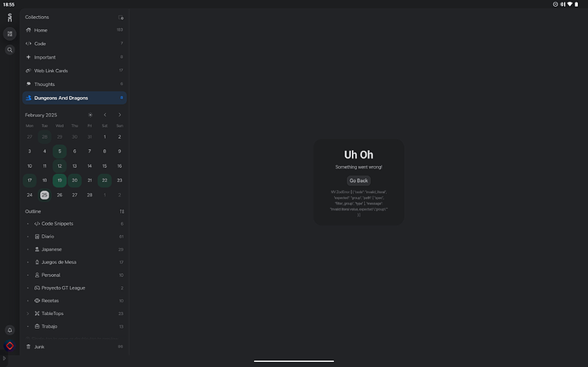Screen dimensions: 588x367
Task: Select February 17 in the calendar
Action: click(x=30, y=181)
